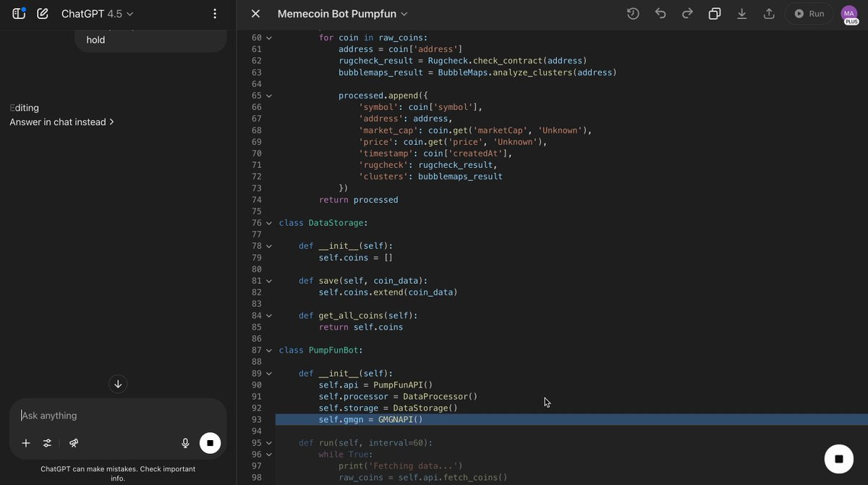Collapse get_all_coins at line 84

pos(269,316)
